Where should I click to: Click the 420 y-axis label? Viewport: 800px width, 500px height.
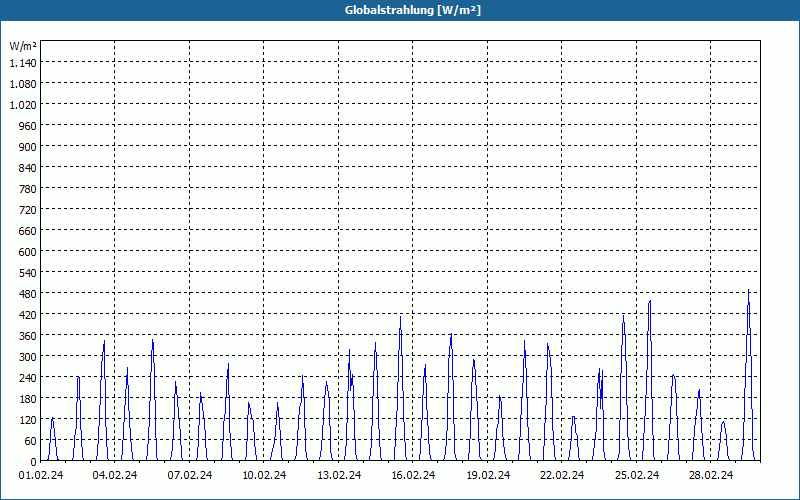[28, 315]
